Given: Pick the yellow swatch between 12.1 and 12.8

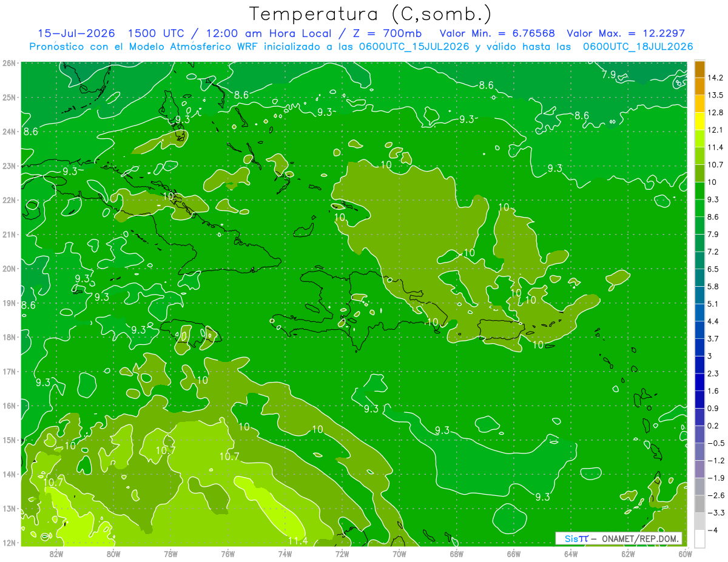Looking at the screenshot, I should [x=699, y=121].
